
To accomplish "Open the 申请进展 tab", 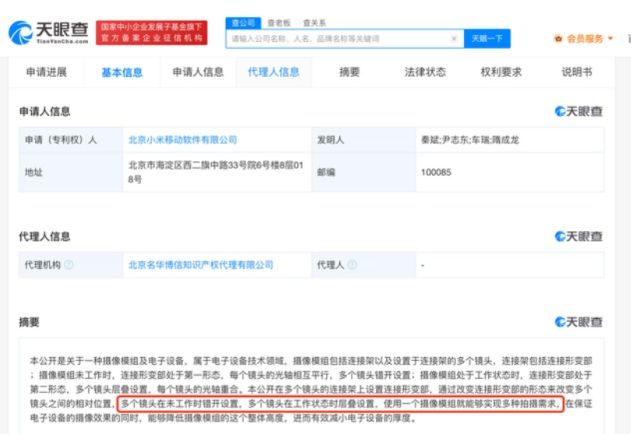I will click(x=46, y=72).
